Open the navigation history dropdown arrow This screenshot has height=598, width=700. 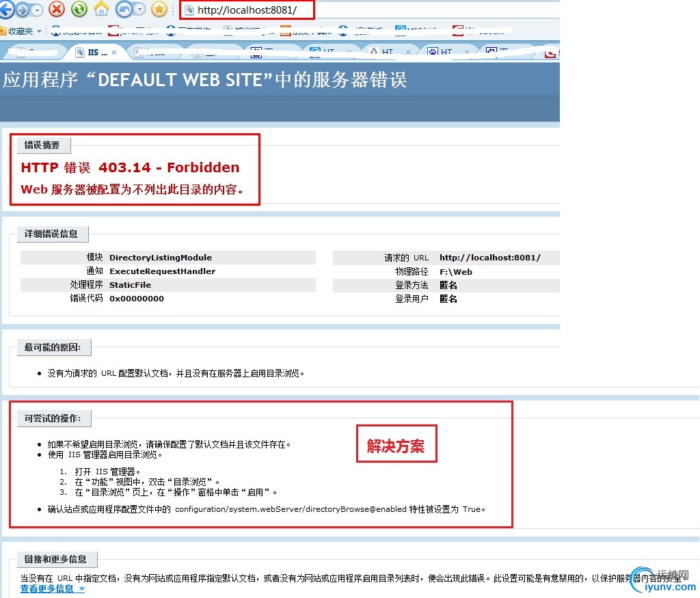tap(37, 10)
